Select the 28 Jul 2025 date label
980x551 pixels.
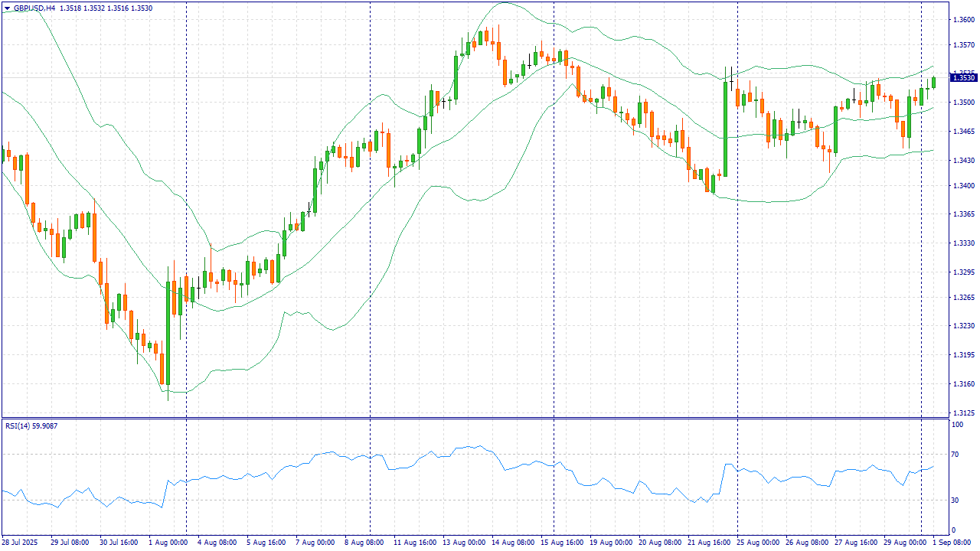click(21, 543)
